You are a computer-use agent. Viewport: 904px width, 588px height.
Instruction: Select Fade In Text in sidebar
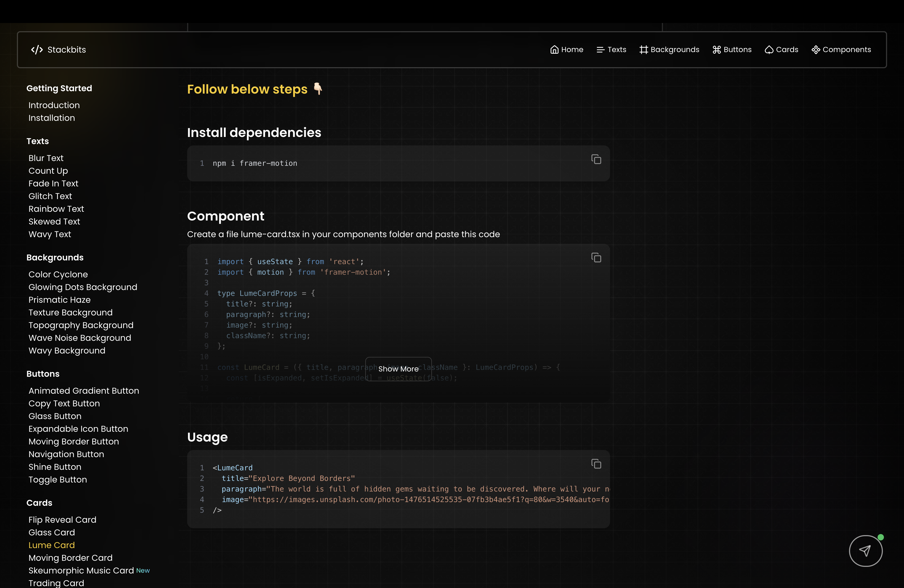click(53, 183)
